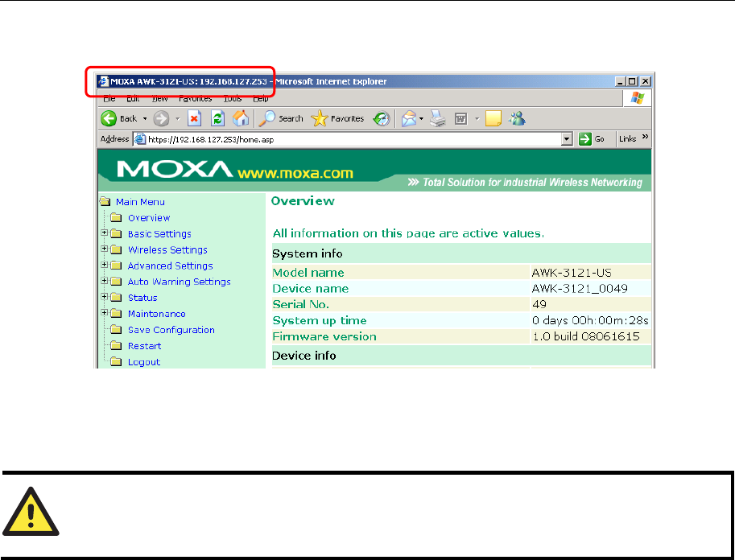
Task: Open the Wireless Settings link
Action: [x=167, y=249]
